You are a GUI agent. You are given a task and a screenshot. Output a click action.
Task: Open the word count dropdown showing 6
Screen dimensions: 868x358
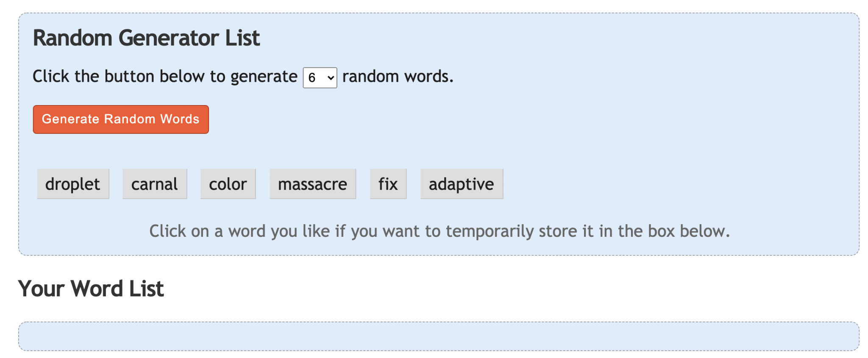(320, 78)
